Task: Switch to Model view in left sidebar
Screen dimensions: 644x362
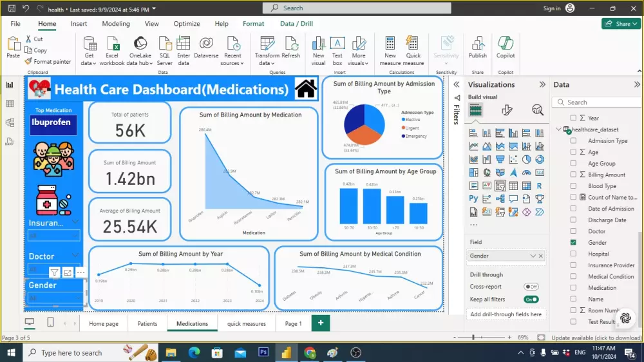Action: click(10, 122)
